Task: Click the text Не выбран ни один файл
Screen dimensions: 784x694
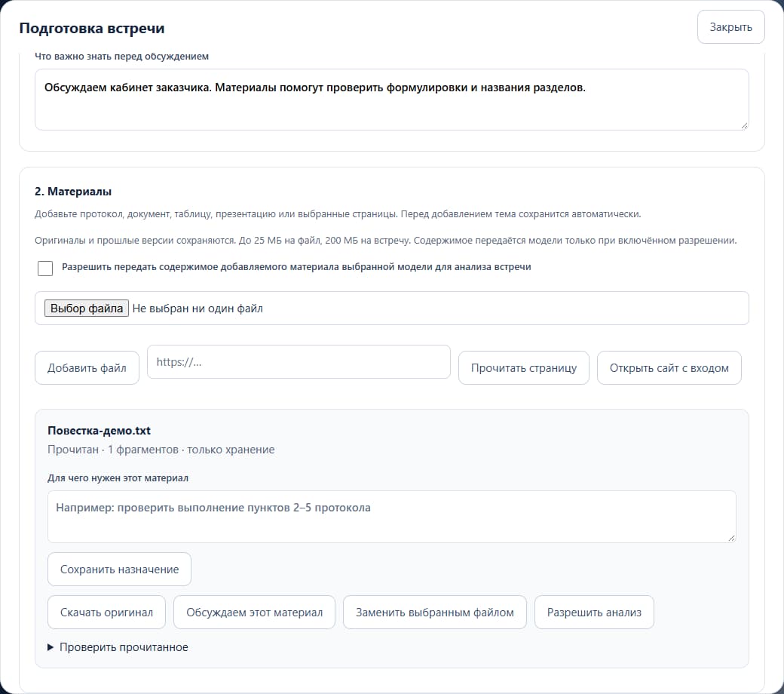Action: click(198, 309)
